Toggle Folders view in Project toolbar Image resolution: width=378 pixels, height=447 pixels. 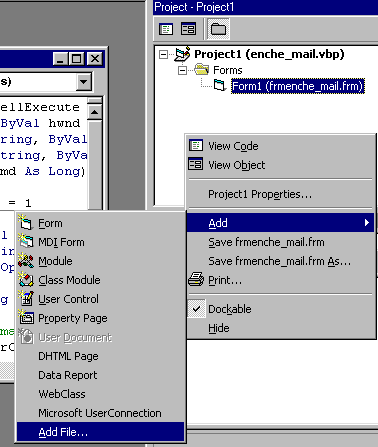pyautogui.click(x=219, y=29)
